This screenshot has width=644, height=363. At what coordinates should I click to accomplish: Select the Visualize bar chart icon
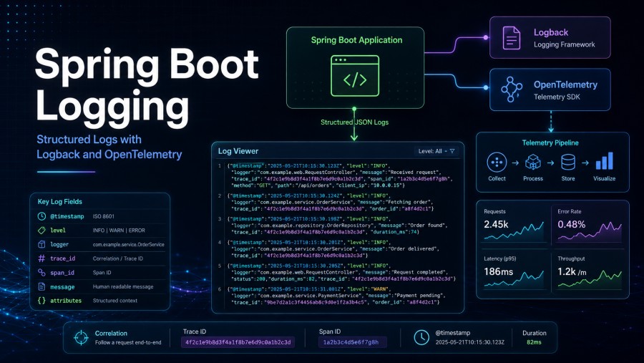(604, 161)
